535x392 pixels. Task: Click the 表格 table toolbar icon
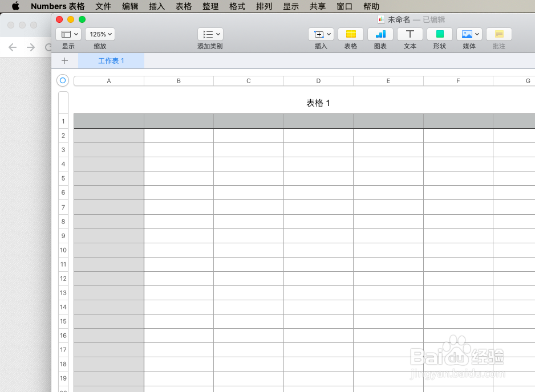pos(351,34)
